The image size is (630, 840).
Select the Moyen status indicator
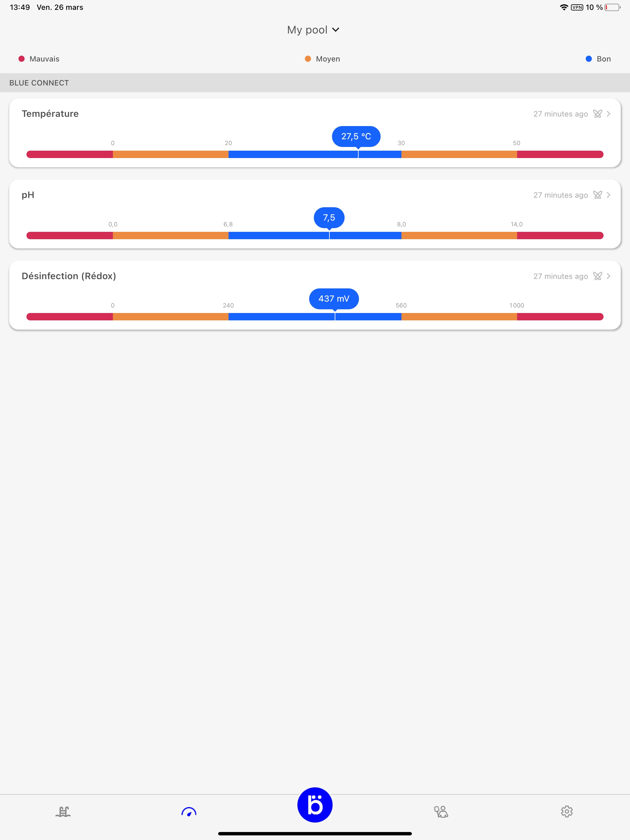pyautogui.click(x=322, y=58)
